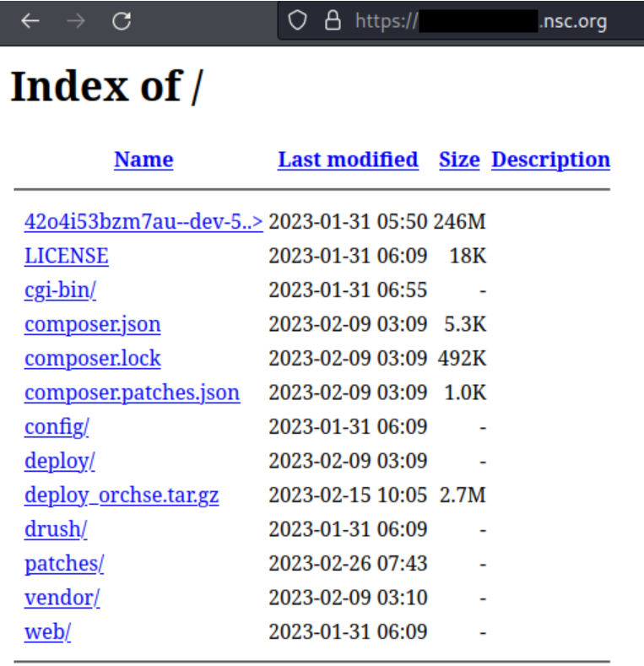Open the patches/ directory
The image size is (644, 666).
[x=63, y=564]
